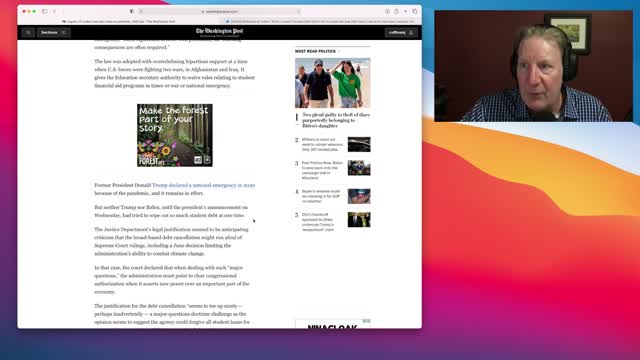The width and height of the screenshot is (640, 360).
Task: Click The Washington Post logo
Action: click(x=219, y=32)
